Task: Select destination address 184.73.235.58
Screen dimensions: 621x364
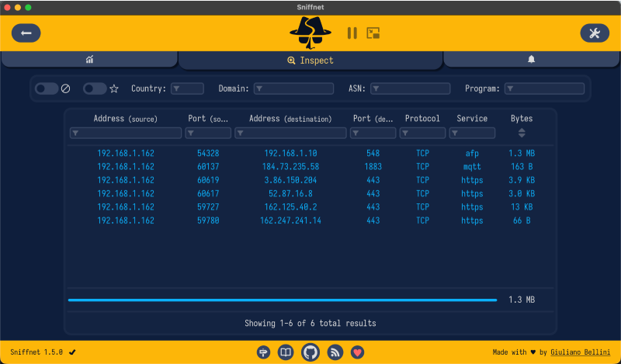Action: pos(290,167)
